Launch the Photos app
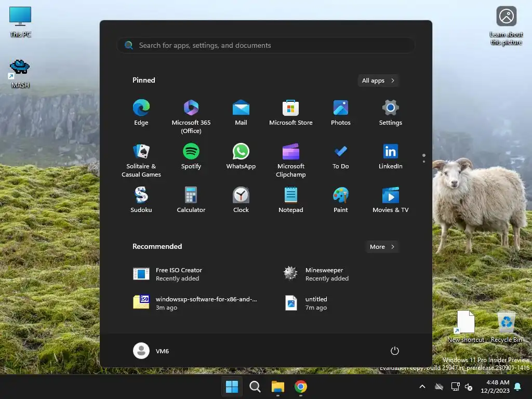This screenshot has height=399, width=532. click(x=341, y=113)
